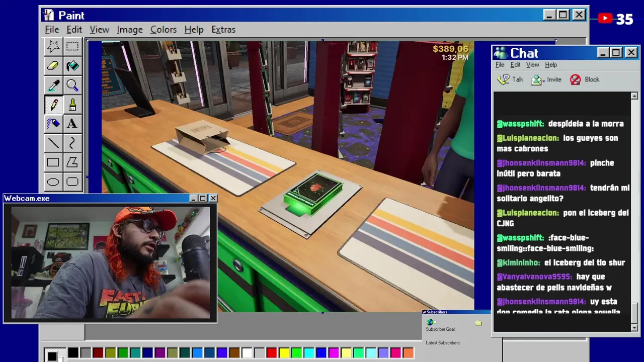This screenshot has height=362, width=644.
Task: Maximize the Webcam.exe window
Action: (203, 199)
